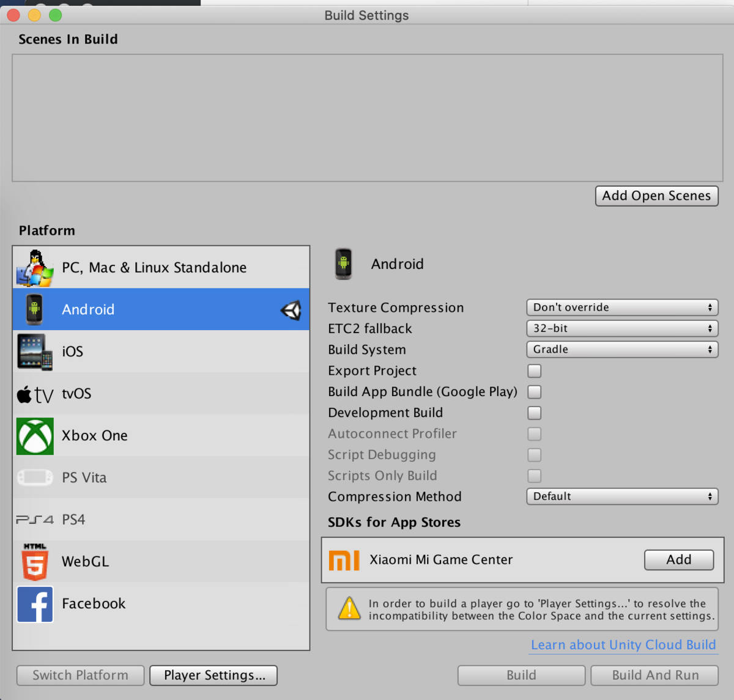Open the Compression Method dropdown
This screenshot has width=734, height=700.
(622, 496)
